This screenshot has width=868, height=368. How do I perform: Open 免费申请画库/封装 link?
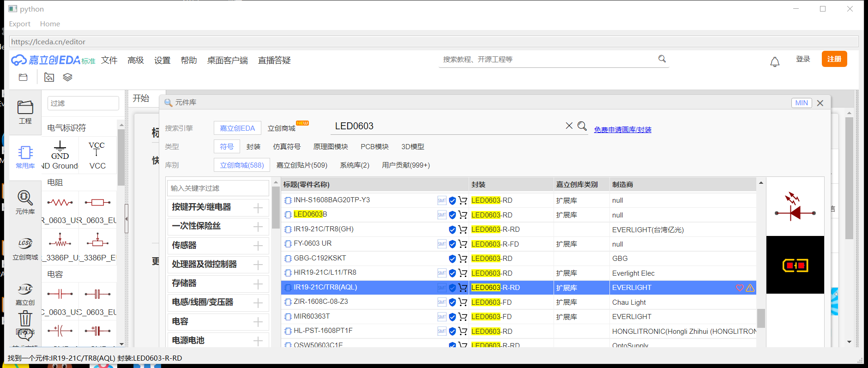pos(623,130)
